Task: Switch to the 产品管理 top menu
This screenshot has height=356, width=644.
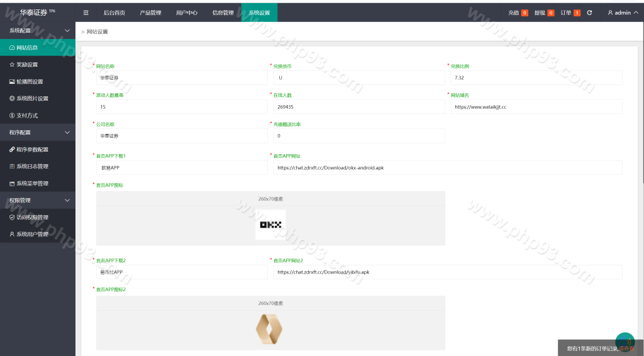Action: coord(150,13)
